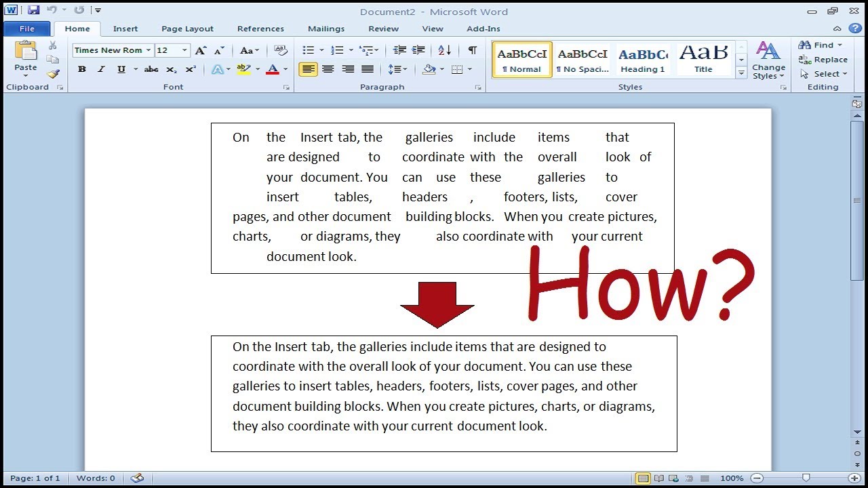The width and height of the screenshot is (868, 488).
Task: Open Replace in the Editing group
Action: [823, 59]
